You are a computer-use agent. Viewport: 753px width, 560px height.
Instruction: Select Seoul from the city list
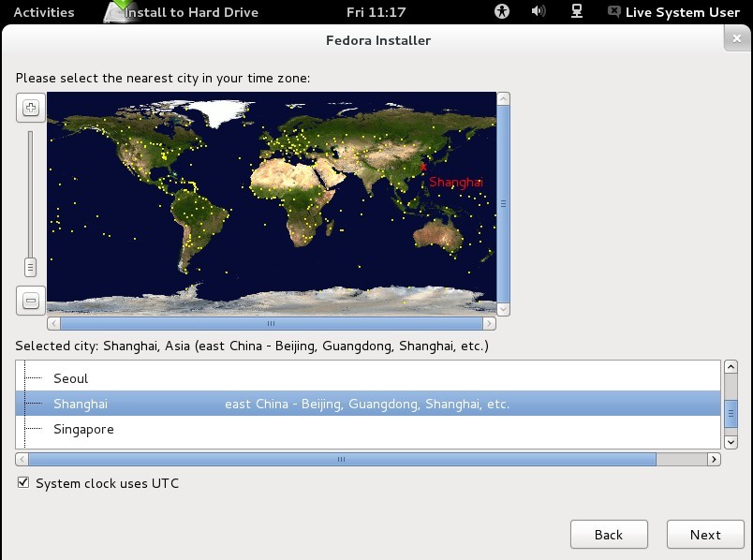[x=72, y=378]
